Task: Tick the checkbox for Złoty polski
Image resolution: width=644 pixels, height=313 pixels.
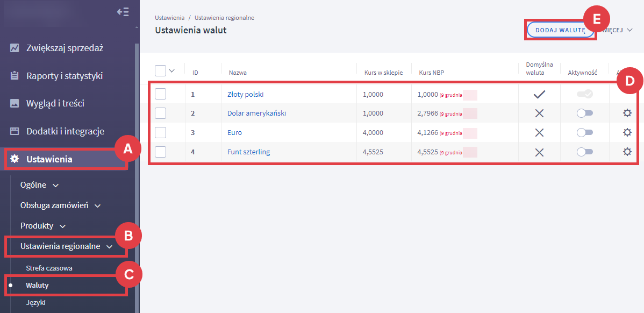Action: click(160, 94)
